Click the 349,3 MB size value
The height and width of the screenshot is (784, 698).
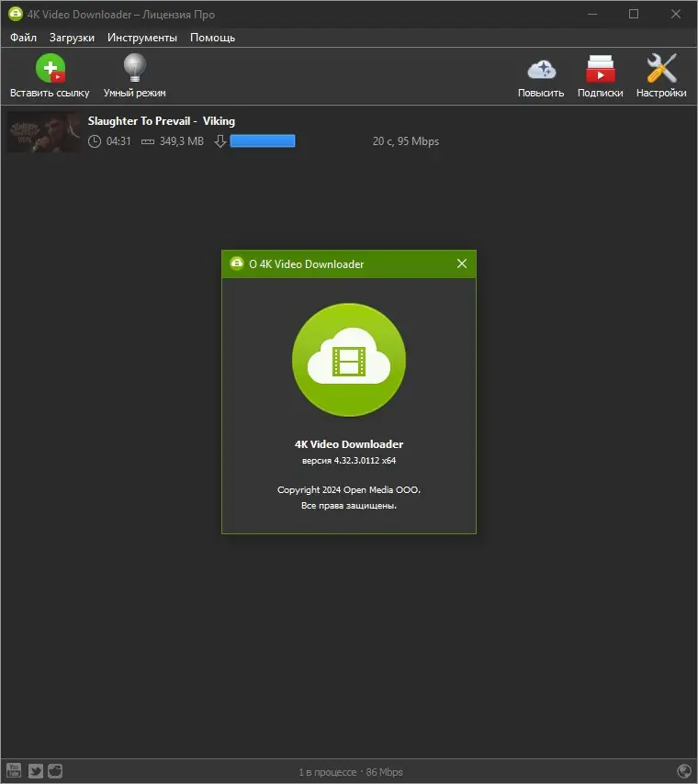[x=182, y=141]
